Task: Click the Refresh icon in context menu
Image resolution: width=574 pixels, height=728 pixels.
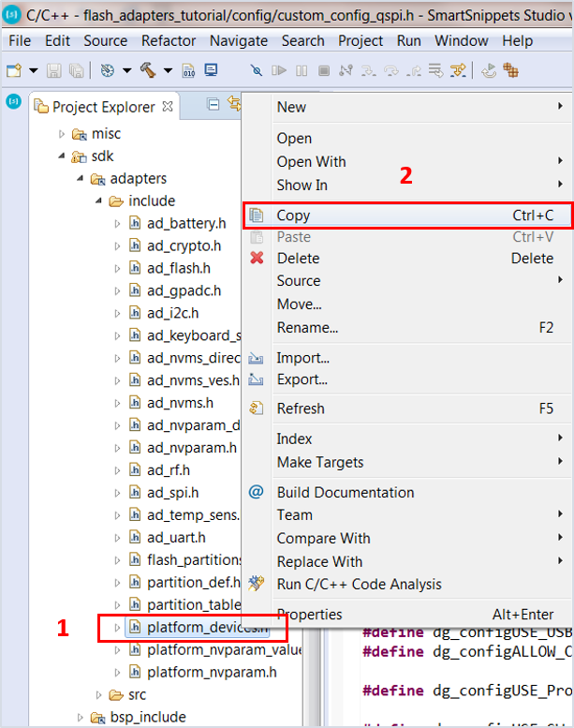Action: pos(257,409)
